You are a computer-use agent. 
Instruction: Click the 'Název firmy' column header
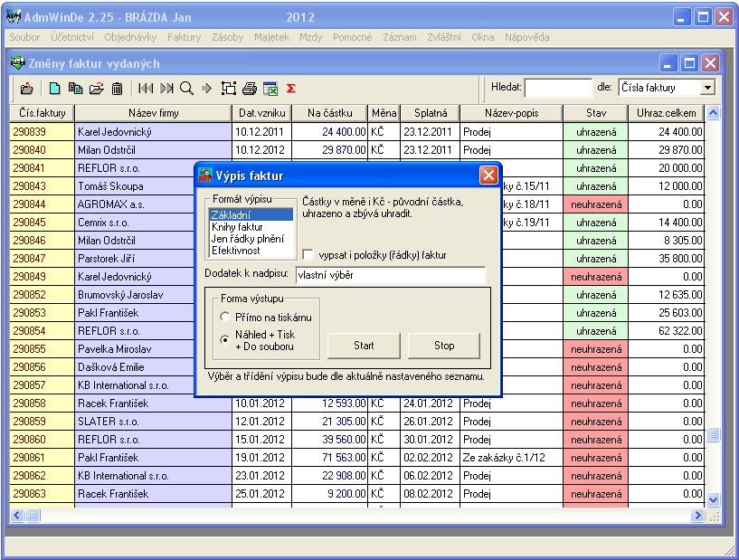[153, 113]
